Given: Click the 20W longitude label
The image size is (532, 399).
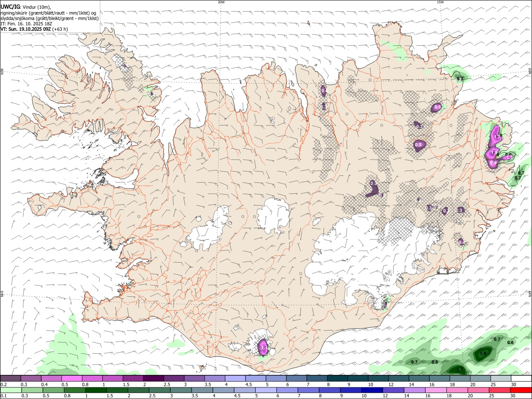Looking at the screenshot, I should pos(221,2).
